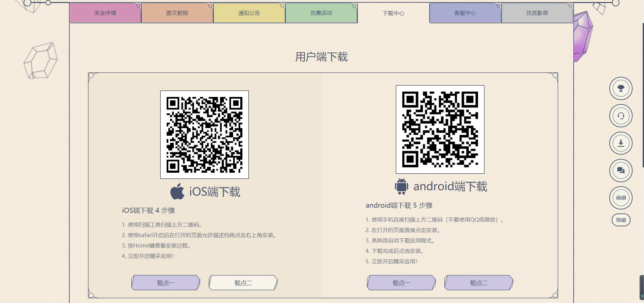The height and width of the screenshot is (303, 644).
Task: Open the 优惠活动 tab
Action: pos(321,13)
